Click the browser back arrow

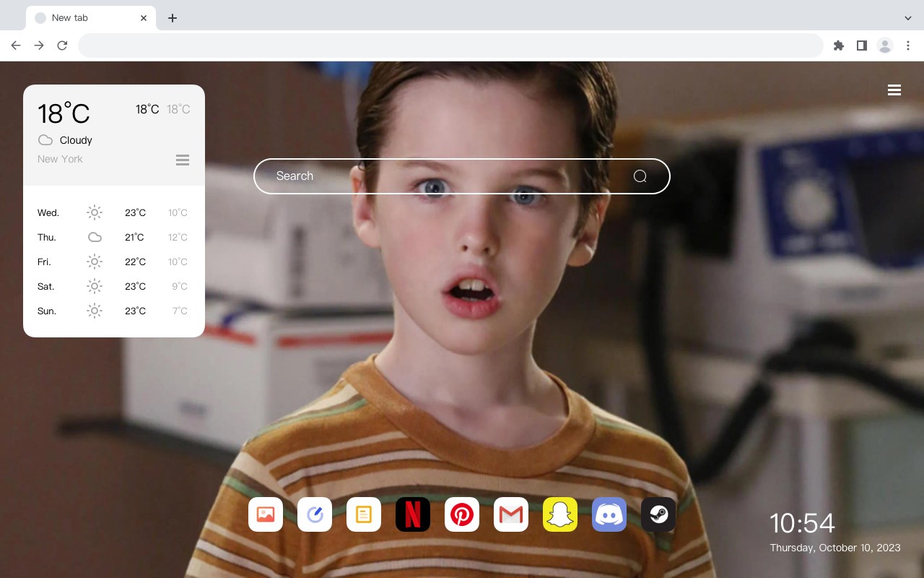point(16,46)
